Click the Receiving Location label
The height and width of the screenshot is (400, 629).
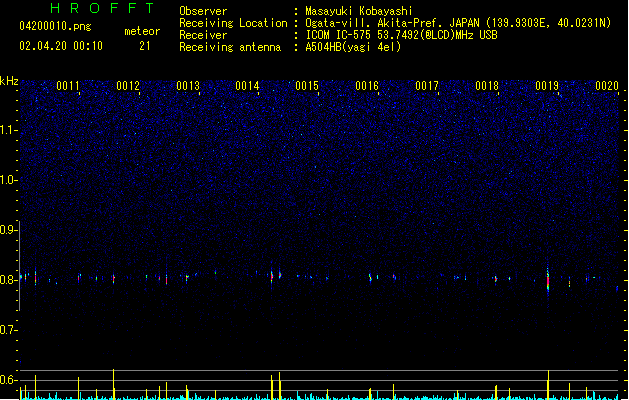[x=233, y=23]
